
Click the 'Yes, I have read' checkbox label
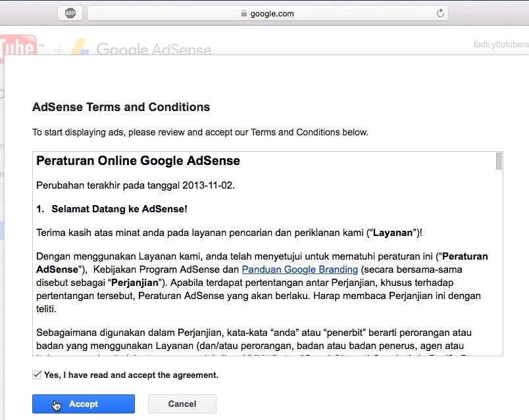point(131,375)
